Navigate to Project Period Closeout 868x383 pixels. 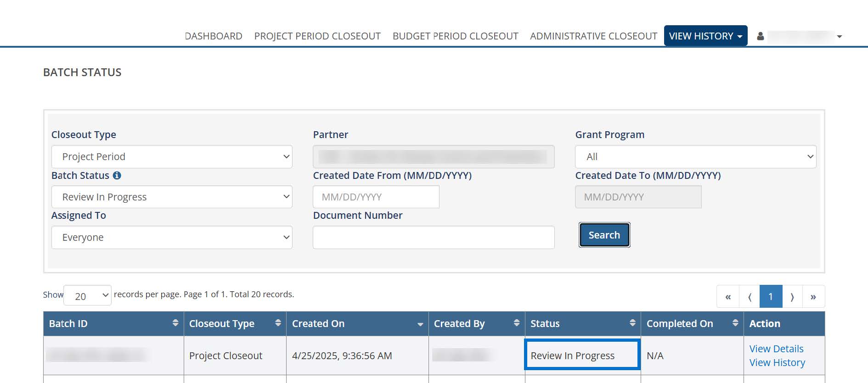click(317, 36)
